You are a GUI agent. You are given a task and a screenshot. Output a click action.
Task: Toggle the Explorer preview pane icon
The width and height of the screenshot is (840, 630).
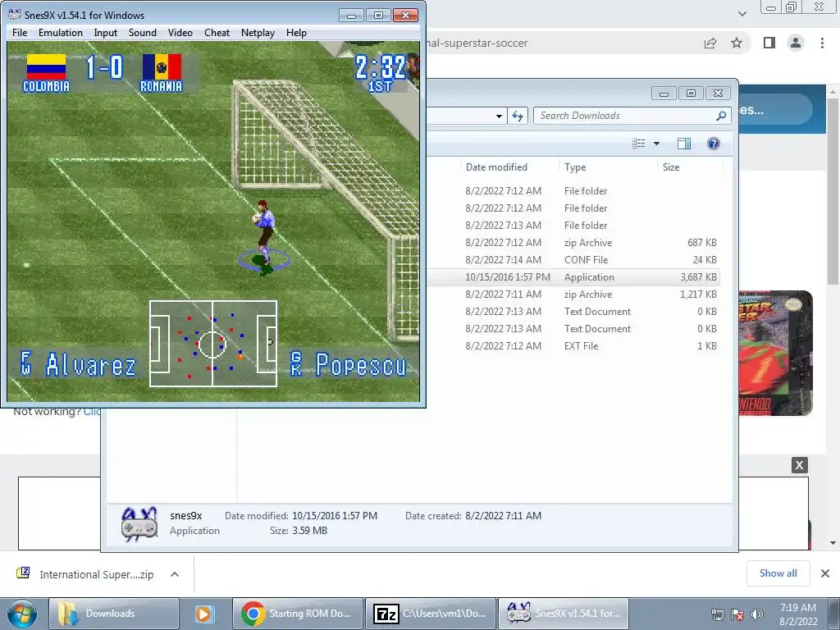click(x=683, y=144)
